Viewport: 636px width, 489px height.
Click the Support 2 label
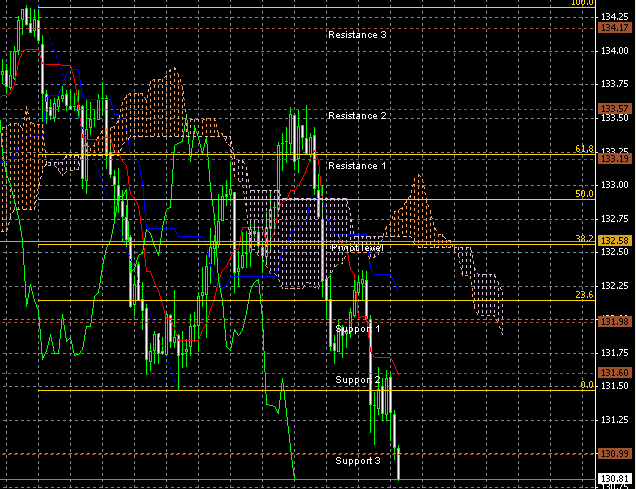click(358, 380)
